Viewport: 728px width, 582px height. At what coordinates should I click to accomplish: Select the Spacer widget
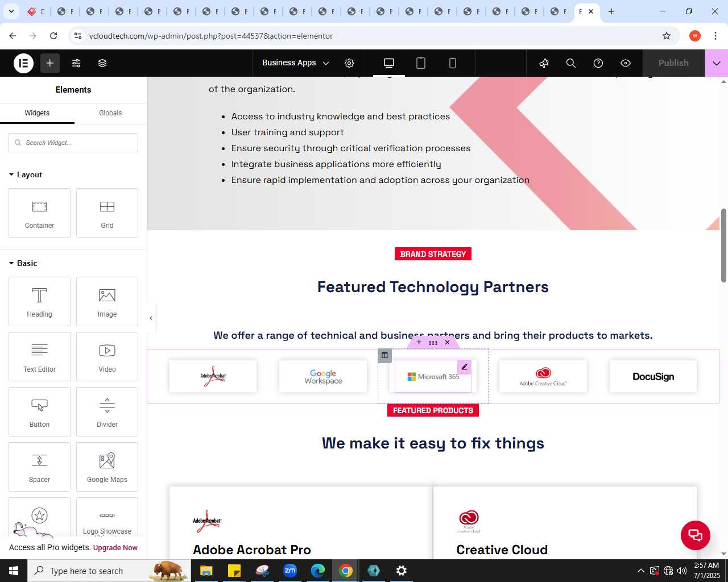39,467
